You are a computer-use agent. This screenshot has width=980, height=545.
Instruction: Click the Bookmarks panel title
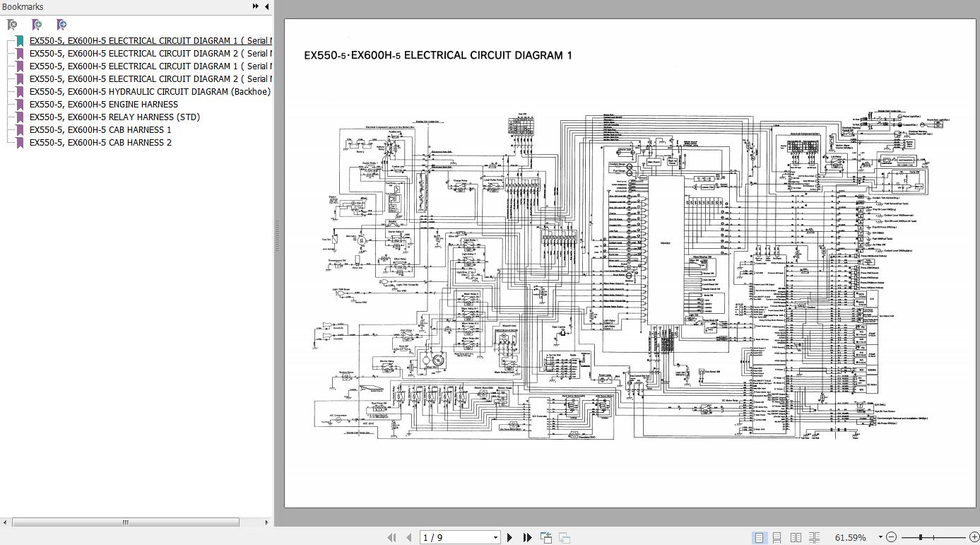[x=23, y=6]
